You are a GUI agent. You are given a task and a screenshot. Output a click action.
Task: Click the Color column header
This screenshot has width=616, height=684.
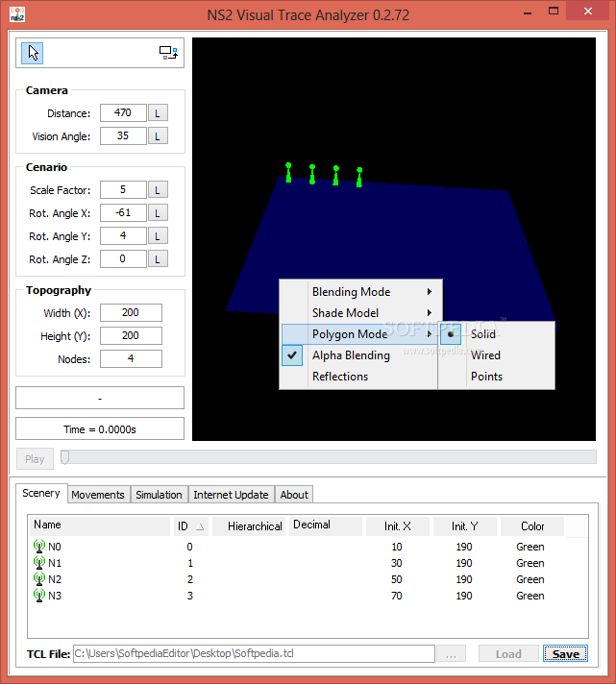(532, 526)
